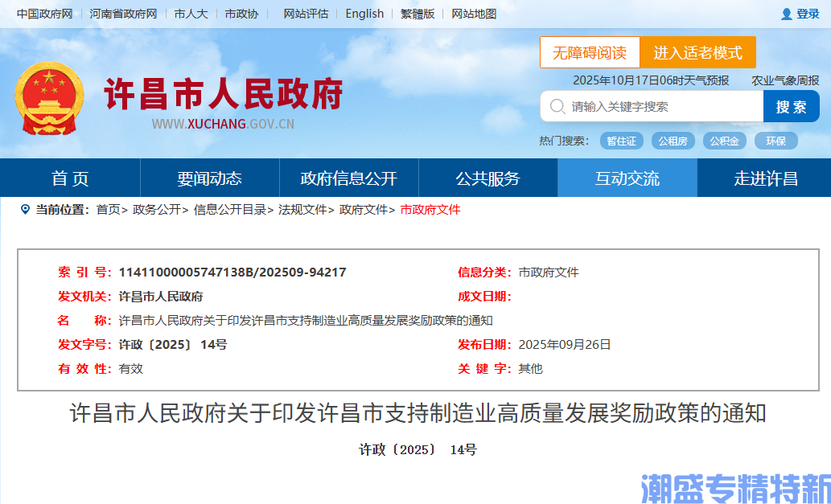
Task: Open the 要闻动态 navigation tab
Action: pyautogui.click(x=209, y=178)
